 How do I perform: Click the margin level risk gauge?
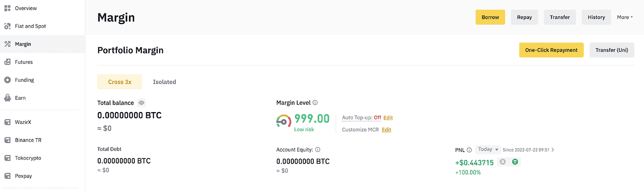(284, 120)
